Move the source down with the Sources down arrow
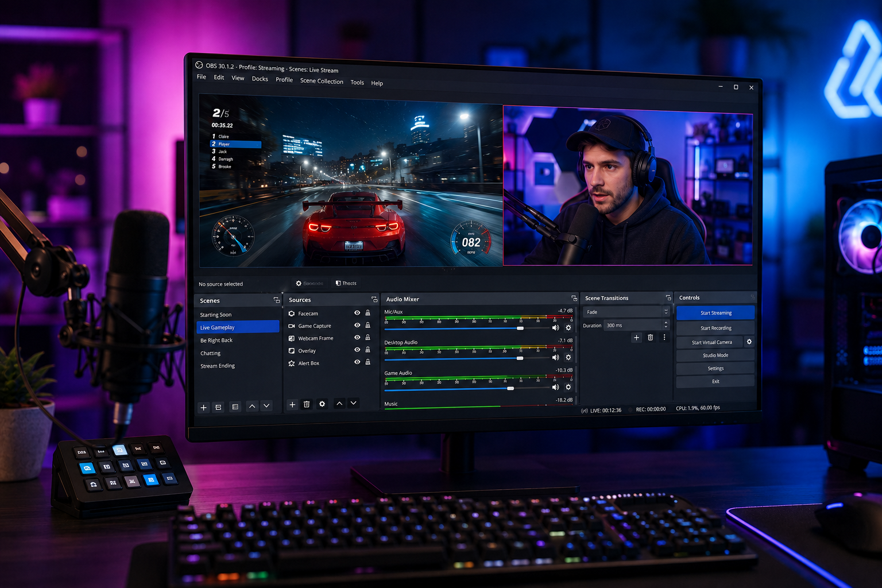 [x=354, y=403]
